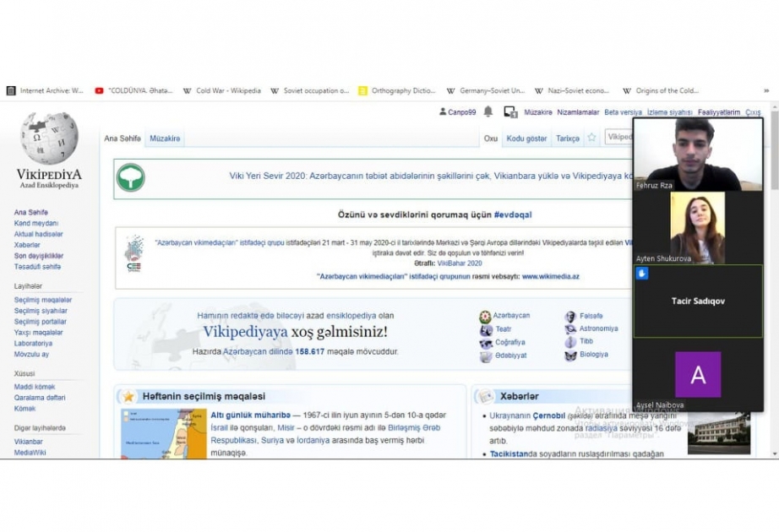Select the Kodu göstər tab

click(x=526, y=138)
